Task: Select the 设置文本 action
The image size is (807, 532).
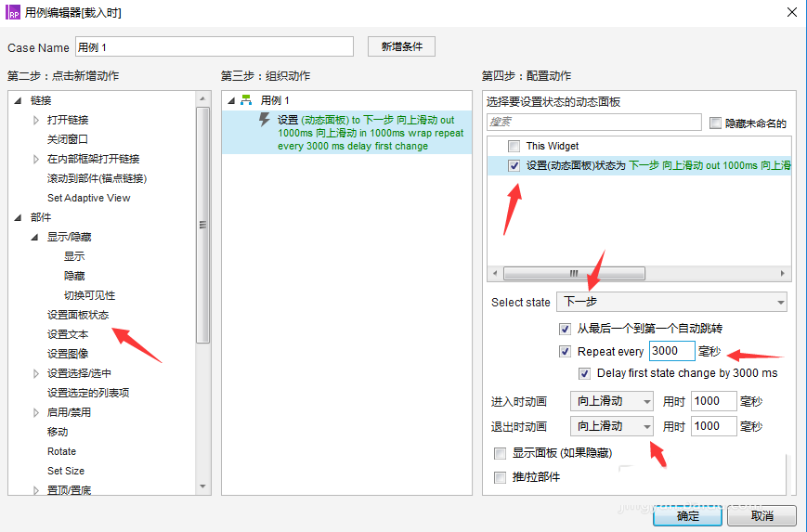Action: (x=68, y=334)
